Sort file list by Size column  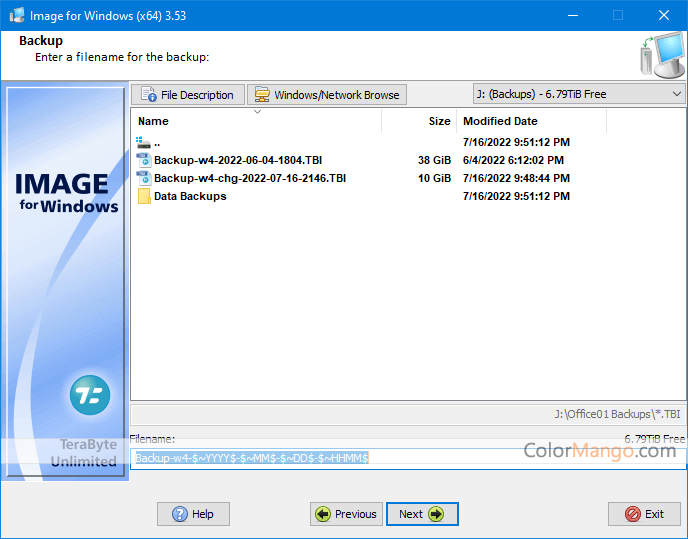click(x=420, y=121)
